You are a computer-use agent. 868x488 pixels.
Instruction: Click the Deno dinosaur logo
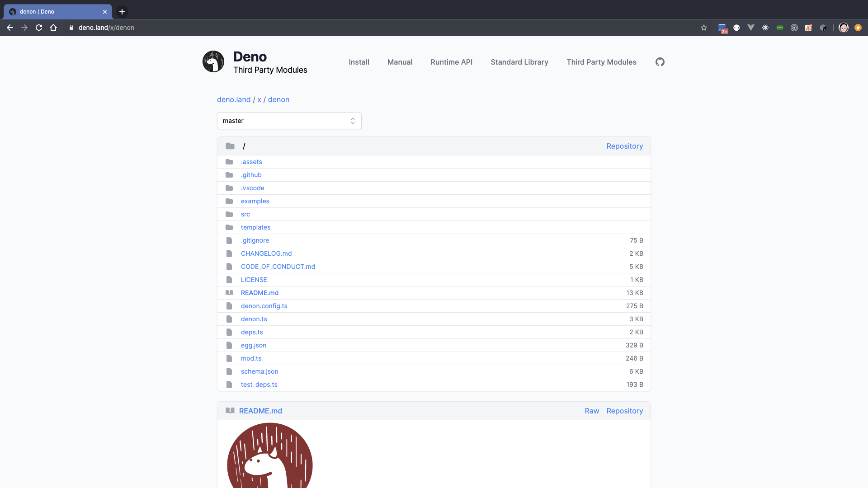click(x=213, y=62)
